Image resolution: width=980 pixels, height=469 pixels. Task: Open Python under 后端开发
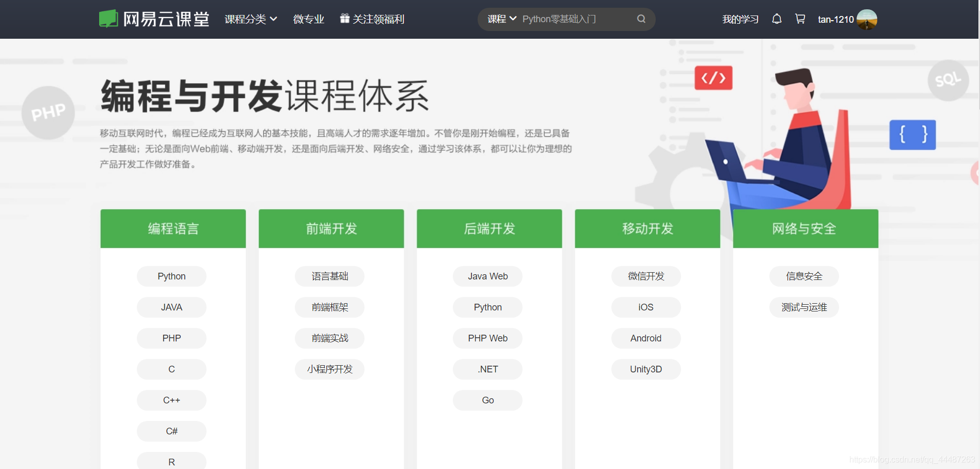tap(487, 307)
